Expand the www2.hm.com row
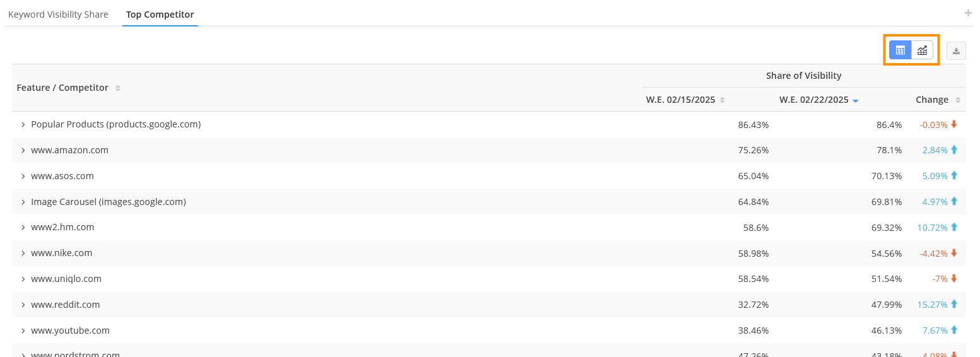The width and height of the screenshot is (980, 357). coord(23,228)
